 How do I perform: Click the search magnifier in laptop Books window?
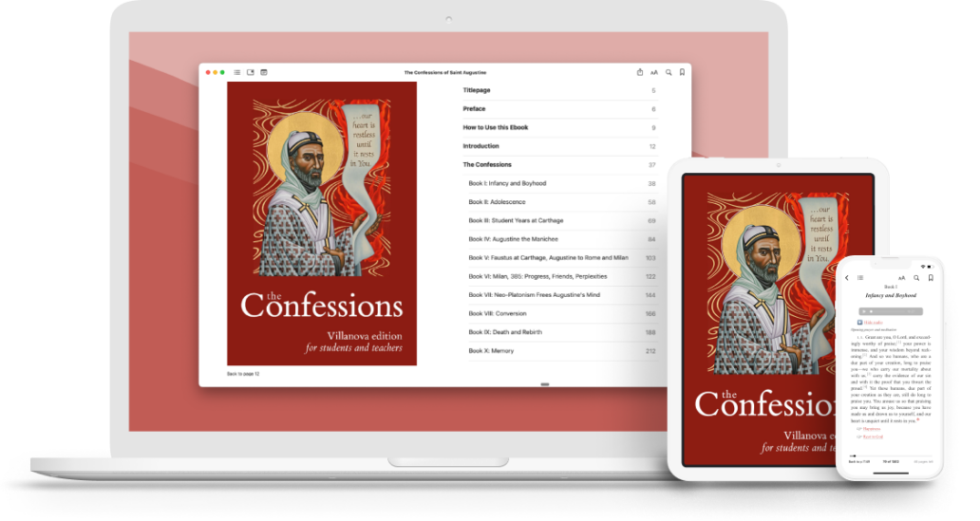point(669,72)
